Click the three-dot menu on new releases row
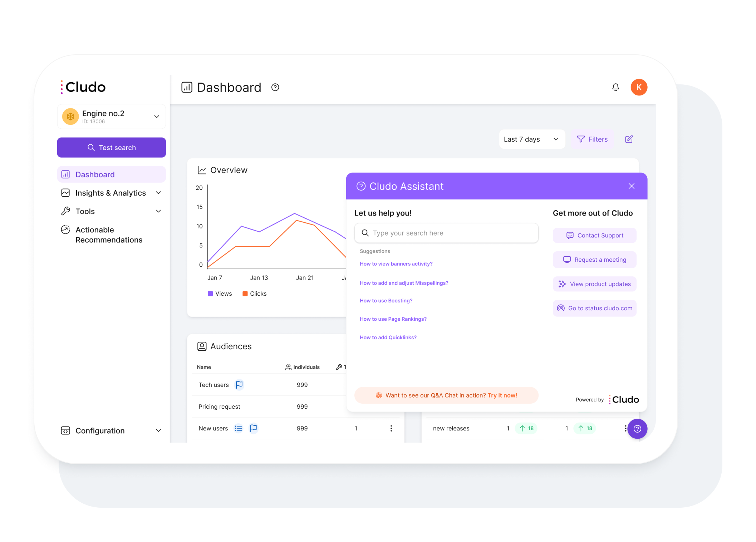 [625, 428]
